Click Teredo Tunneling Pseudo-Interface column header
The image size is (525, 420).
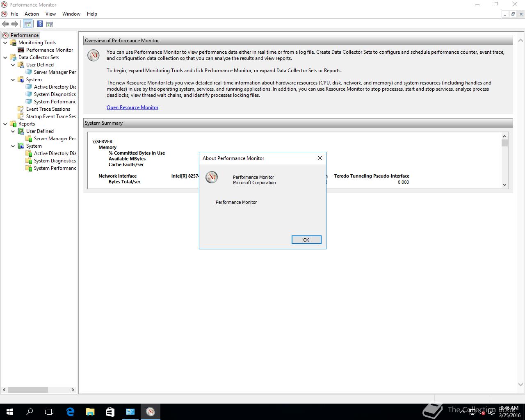372,176
